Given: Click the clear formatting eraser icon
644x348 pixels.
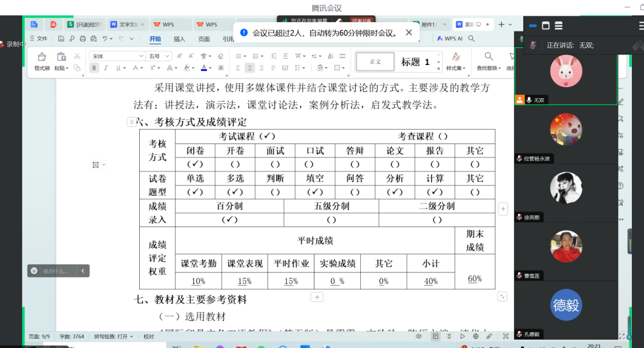Looking at the screenshot, I should point(220,56).
